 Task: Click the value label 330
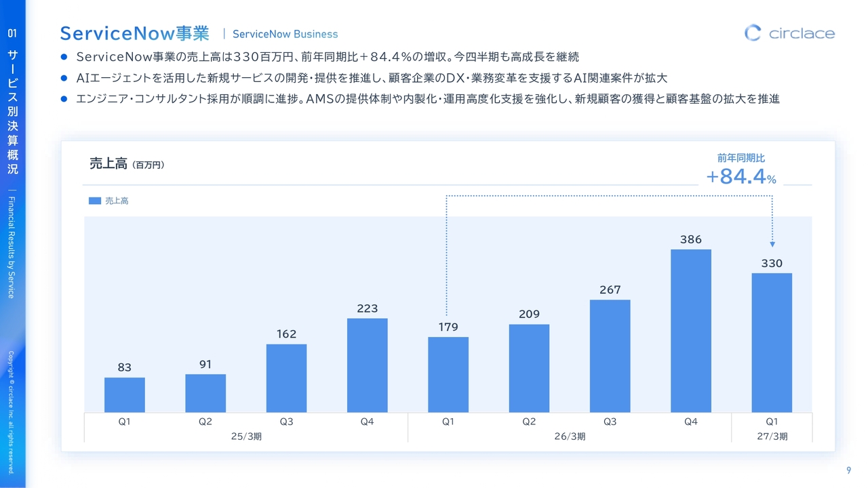pyautogui.click(x=772, y=263)
